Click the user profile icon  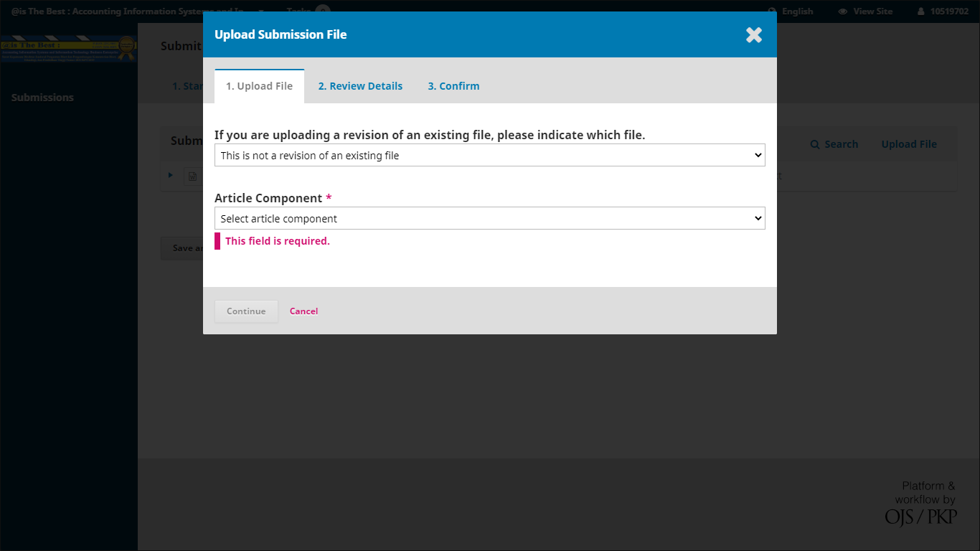coord(921,11)
